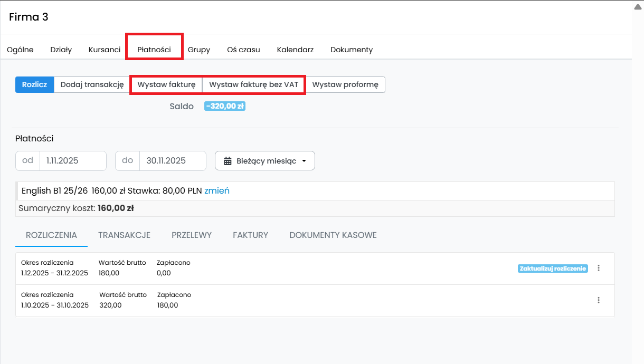This screenshot has width=644, height=364.
Task: Go to the Kursanci tab
Action: 105,50
